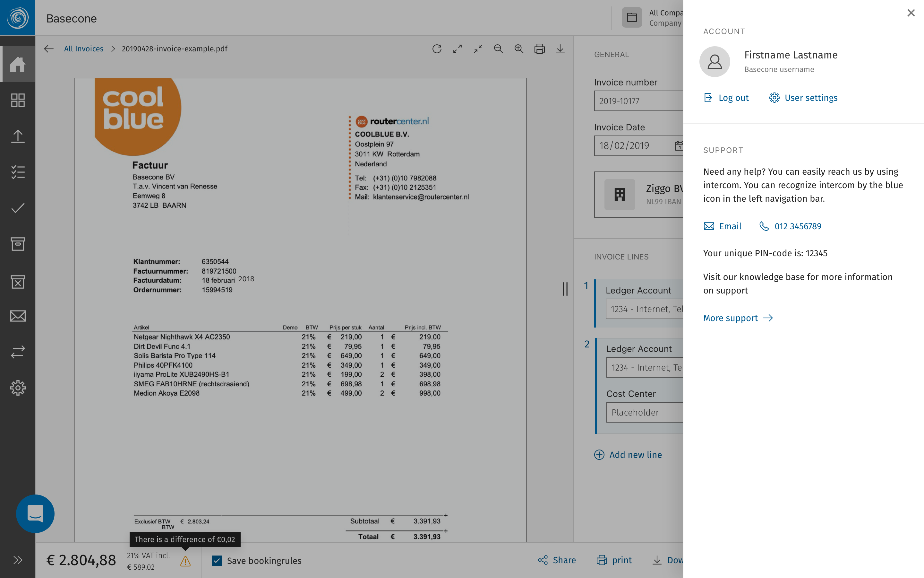Open Ledger Account dropdown on line 1

(644, 309)
